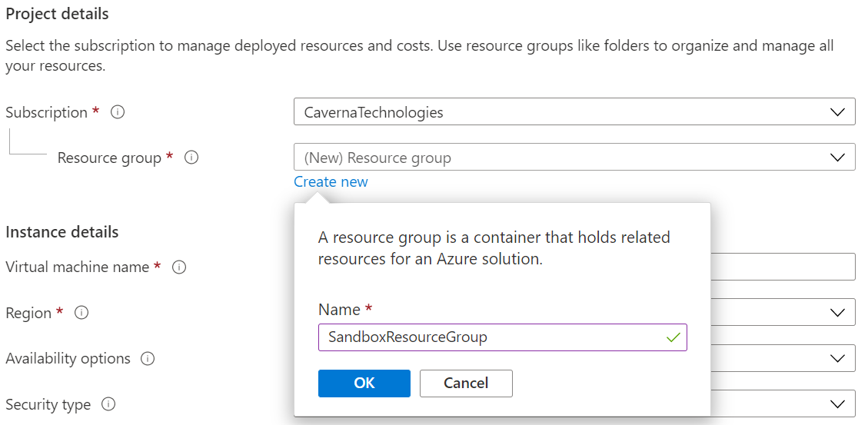Screen dimensions: 868x425
Task: Click the Resource group field label
Action: click(109, 158)
